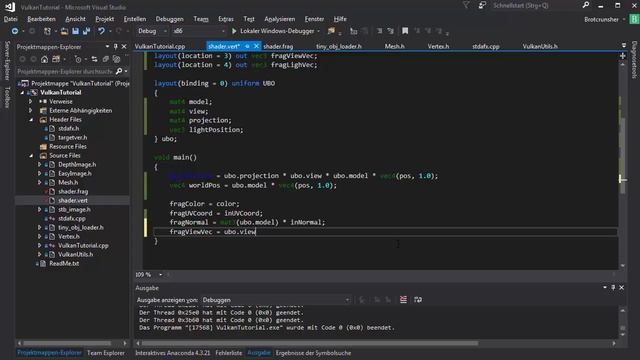Select ReadMe.txt in the solution tree
This screenshot has height=360, width=640.
(x=64, y=263)
